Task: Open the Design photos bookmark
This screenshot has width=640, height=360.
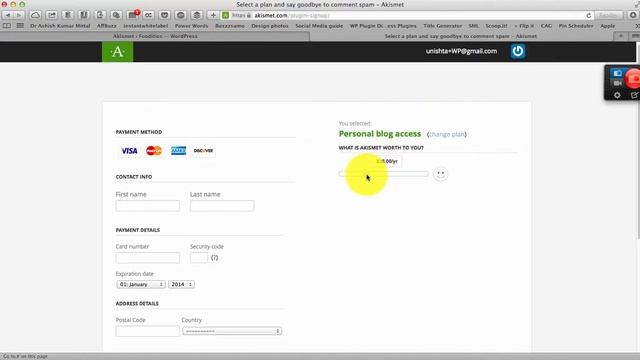Action: pos(270,26)
